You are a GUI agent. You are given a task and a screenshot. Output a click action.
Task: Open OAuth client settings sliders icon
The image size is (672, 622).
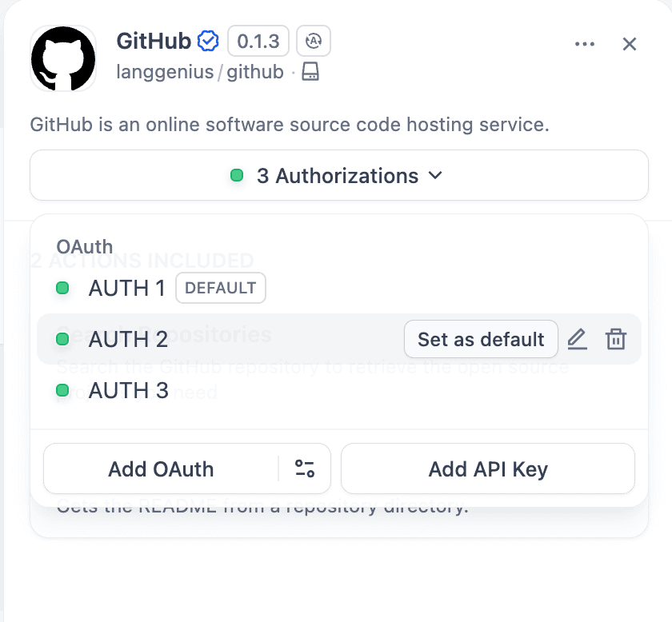tap(305, 468)
